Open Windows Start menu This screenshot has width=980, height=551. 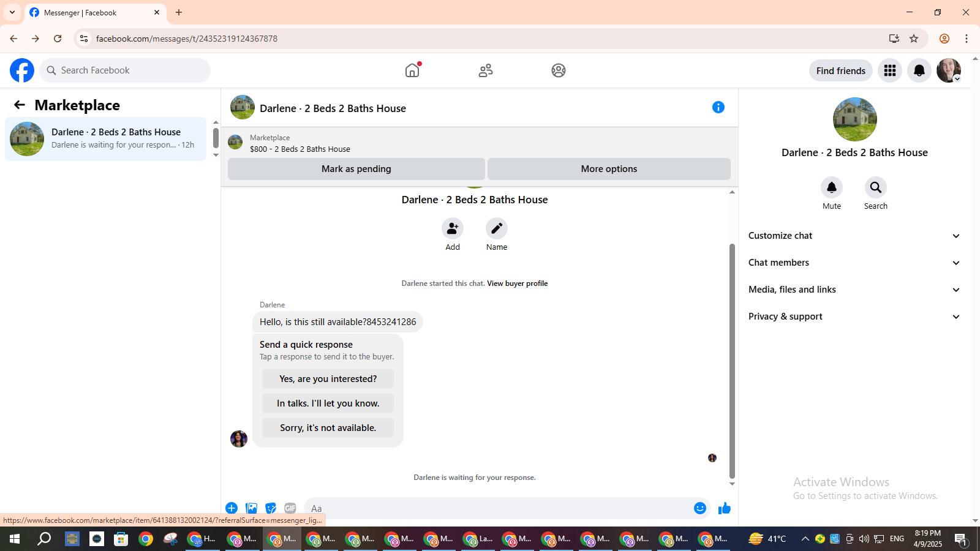coord(15,539)
